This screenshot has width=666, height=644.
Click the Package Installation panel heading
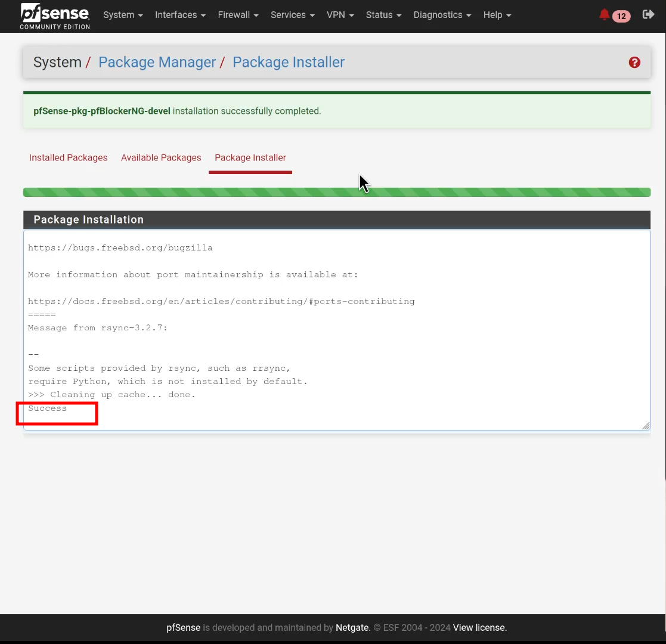tap(337, 219)
